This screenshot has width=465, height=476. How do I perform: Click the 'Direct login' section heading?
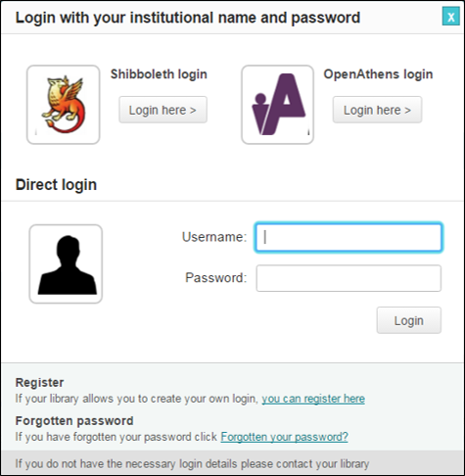(56, 185)
